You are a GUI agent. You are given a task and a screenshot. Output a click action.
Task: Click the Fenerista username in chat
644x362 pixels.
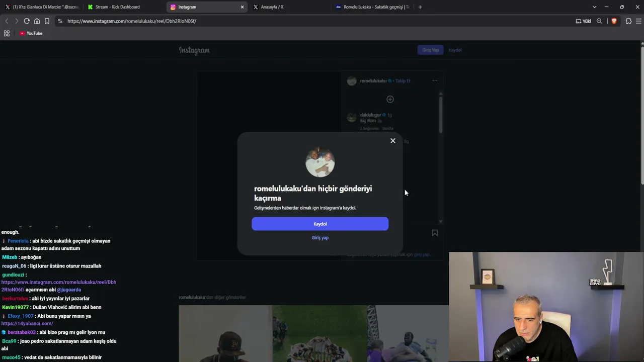point(18,241)
